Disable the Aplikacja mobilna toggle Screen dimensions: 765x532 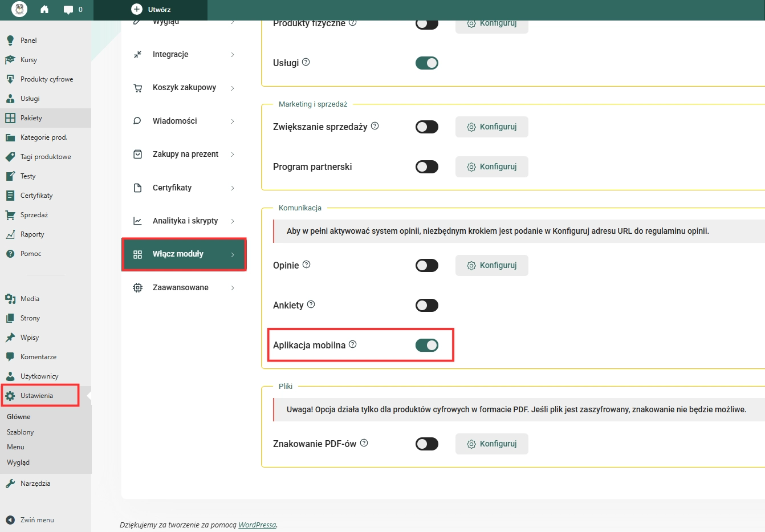click(427, 345)
